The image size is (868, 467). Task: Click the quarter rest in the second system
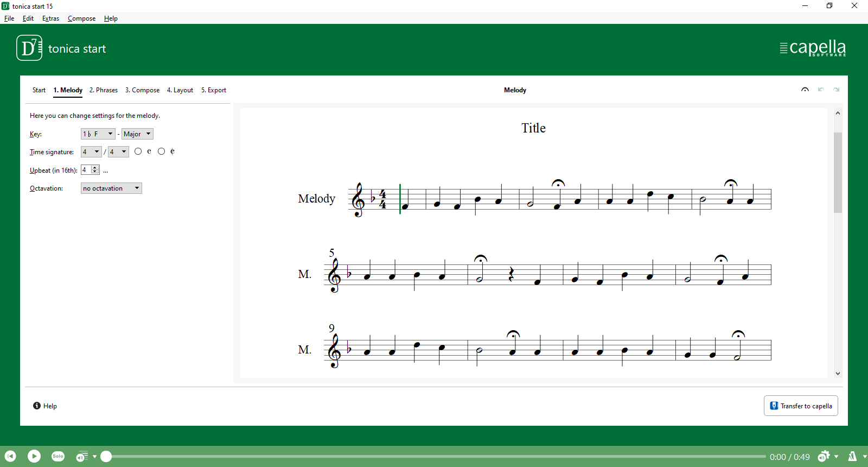coord(511,275)
